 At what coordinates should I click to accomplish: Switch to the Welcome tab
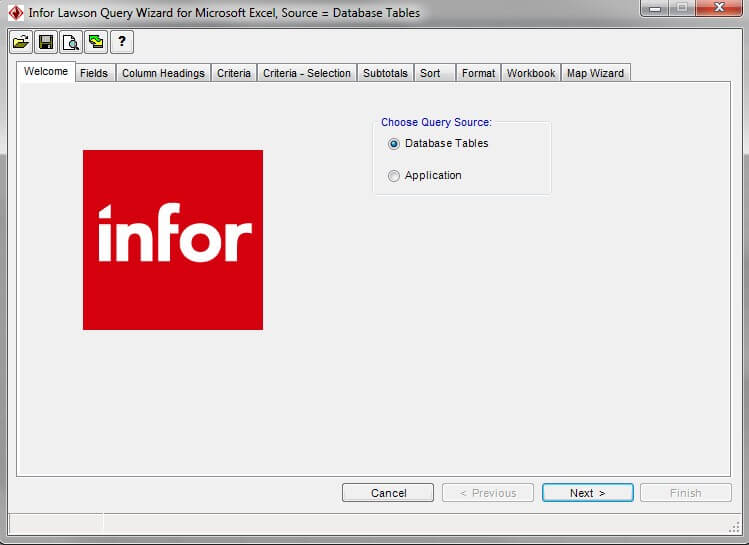click(x=46, y=72)
